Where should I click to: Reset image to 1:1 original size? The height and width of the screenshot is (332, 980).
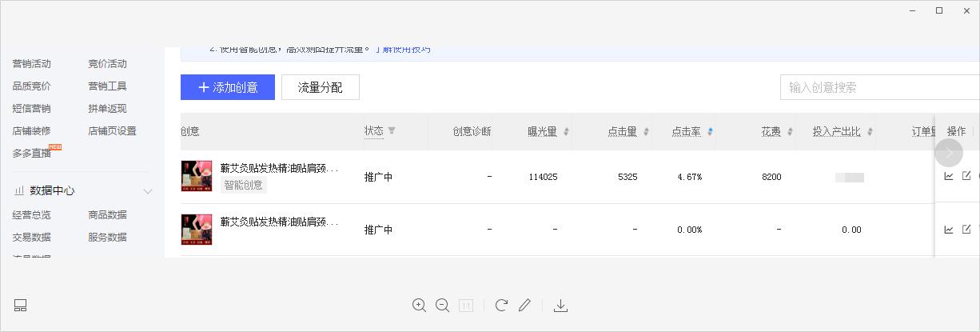coord(466,305)
